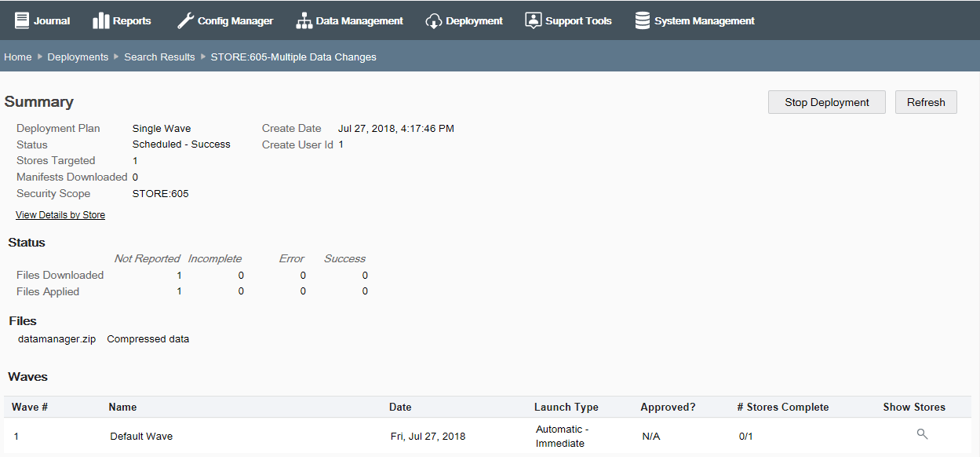Return to Search Results in the breadcrumb

(159, 57)
